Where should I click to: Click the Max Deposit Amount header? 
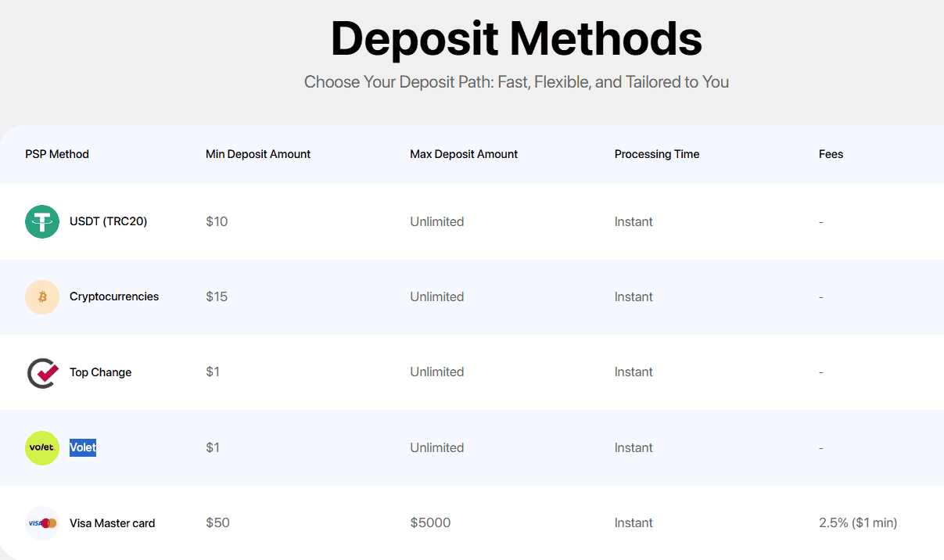(464, 154)
